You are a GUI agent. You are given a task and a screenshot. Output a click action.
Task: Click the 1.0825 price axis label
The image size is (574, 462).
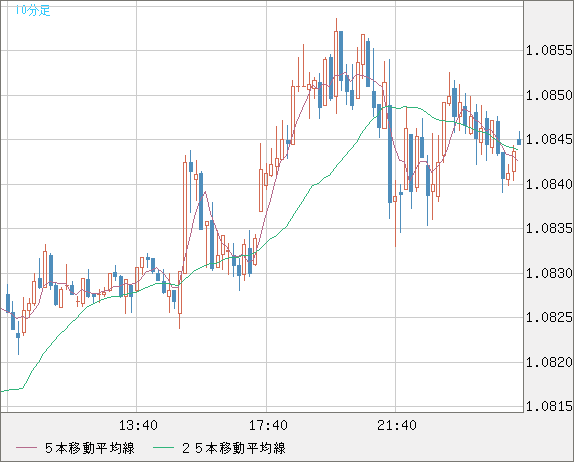click(x=549, y=317)
